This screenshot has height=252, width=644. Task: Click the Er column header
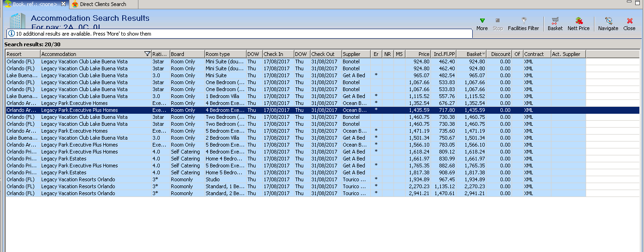click(x=377, y=54)
